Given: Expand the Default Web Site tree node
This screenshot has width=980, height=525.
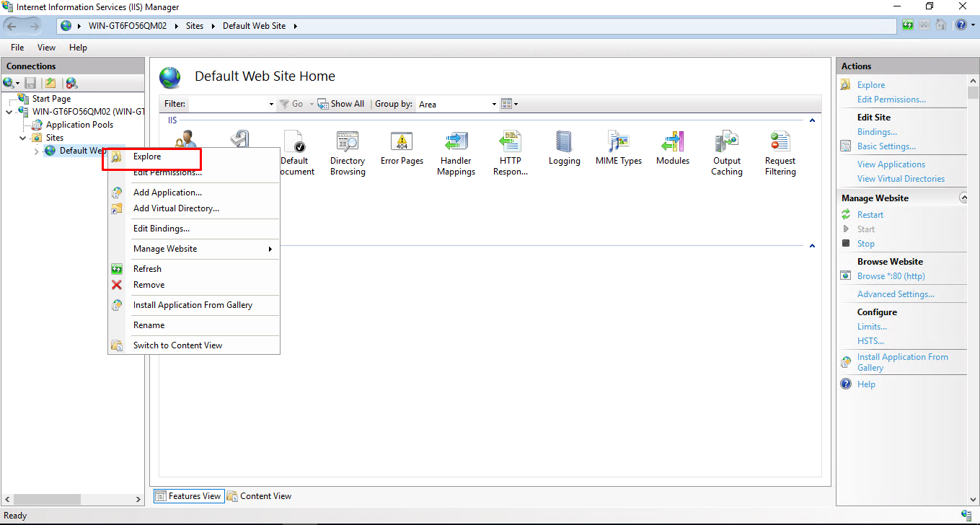Looking at the screenshot, I should [36, 151].
